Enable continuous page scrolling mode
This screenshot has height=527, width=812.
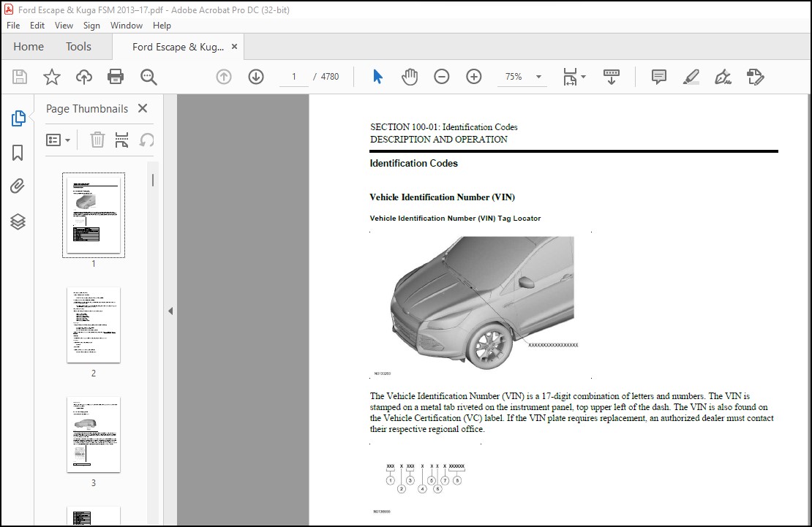[x=612, y=76]
